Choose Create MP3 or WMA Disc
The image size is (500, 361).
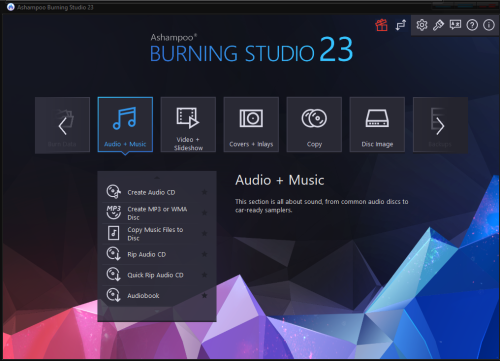click(157, 213)
